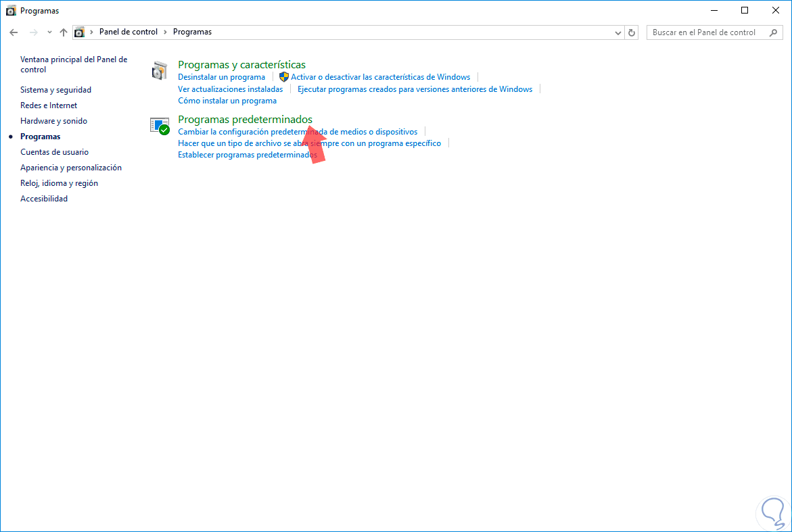Screen dimensions: 792x532
Task: Select Programas in the sidebar
Action: click(40, 137)
